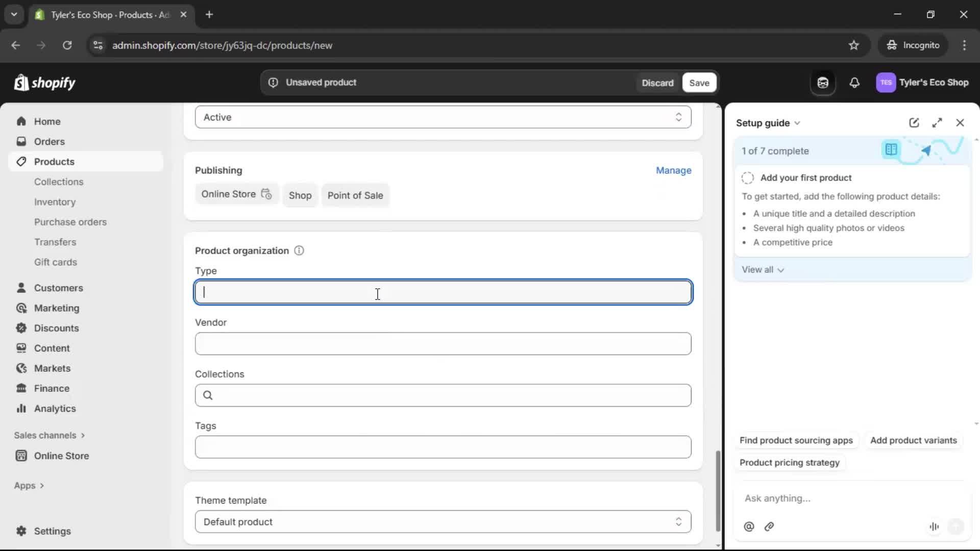Click the Save button
This screenshot has height=551, width=980.
click(x=699, y=82)
